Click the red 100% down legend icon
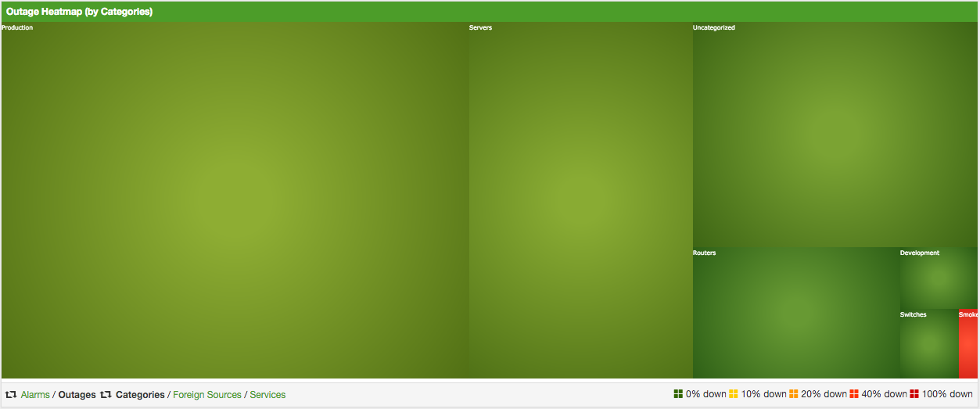 [914, 394]
